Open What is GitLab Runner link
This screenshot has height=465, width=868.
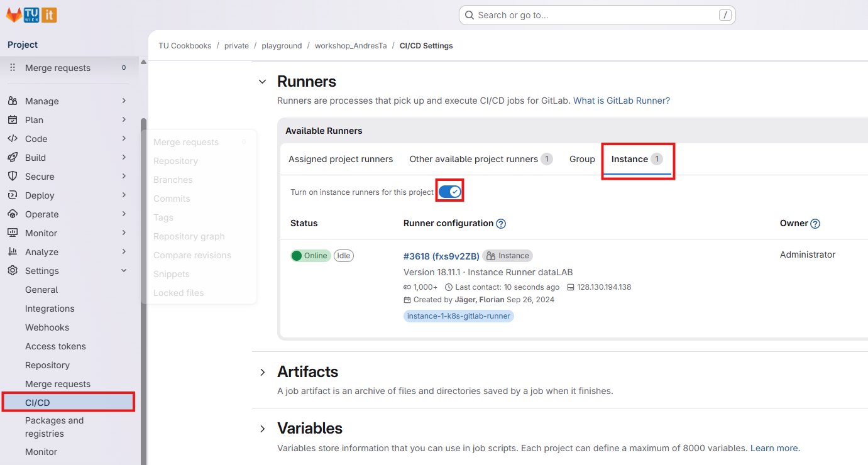pyautogui.click(x=622, y=101)
